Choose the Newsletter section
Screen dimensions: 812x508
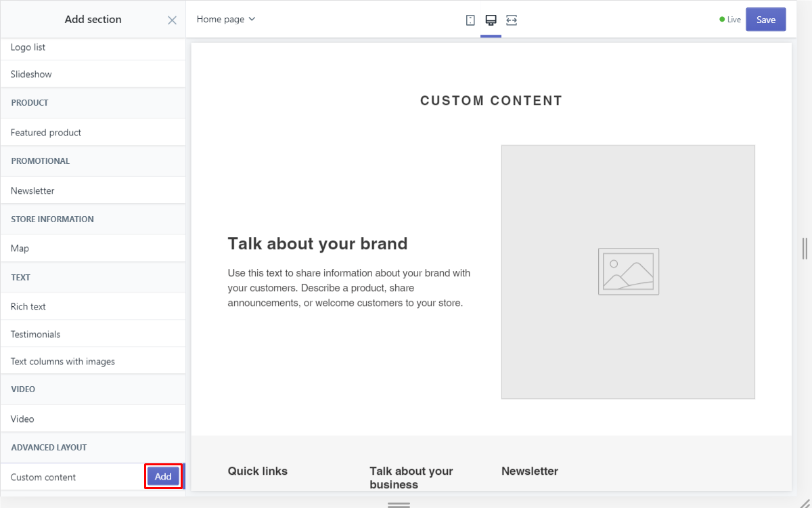(93, 191)
